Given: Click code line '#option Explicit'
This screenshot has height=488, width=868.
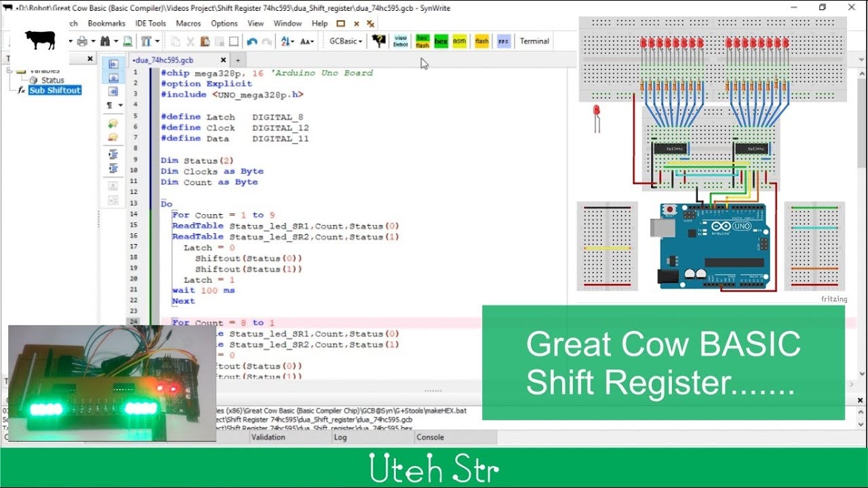Looking at the screenshot, I should (206, 84).
